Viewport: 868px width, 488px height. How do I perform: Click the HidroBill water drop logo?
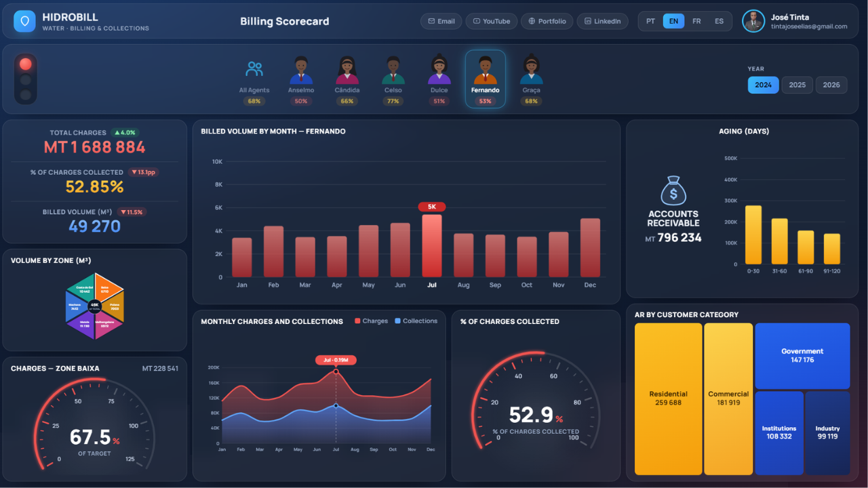(25, 22)
